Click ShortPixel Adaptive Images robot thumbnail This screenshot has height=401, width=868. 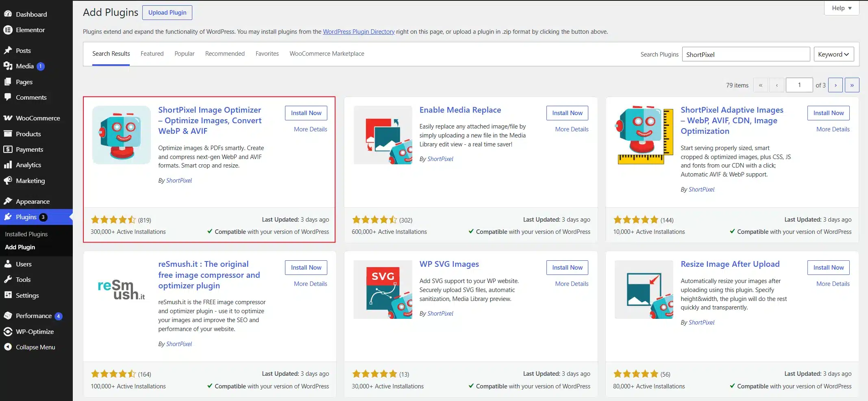coord(644,135)
